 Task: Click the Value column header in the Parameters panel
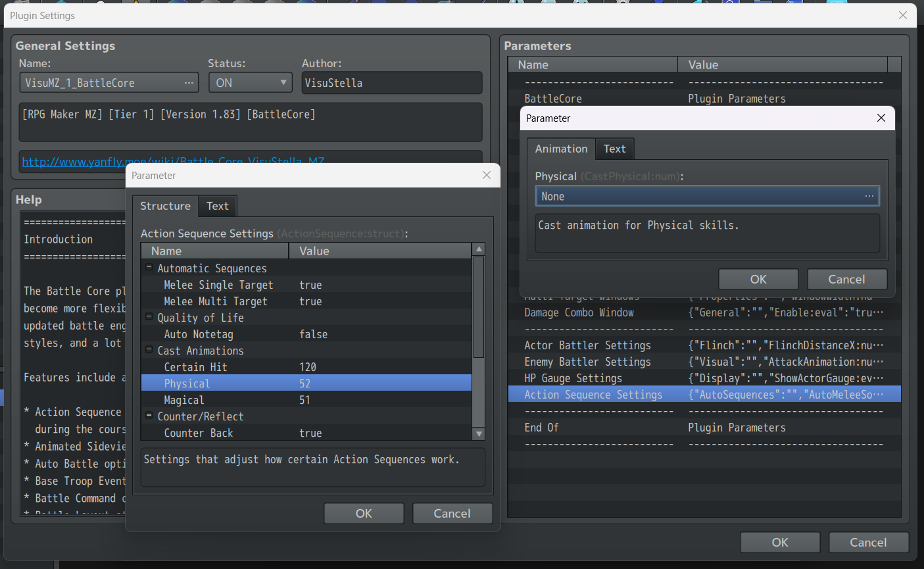(x=783, y=64)
